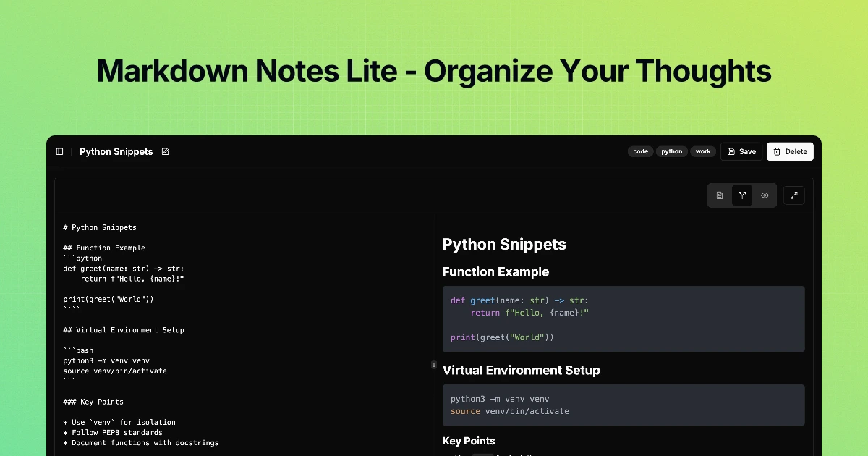The image size is (868, 456).
Task: Select the 'python' tag
Action: (x=672, y=151)
